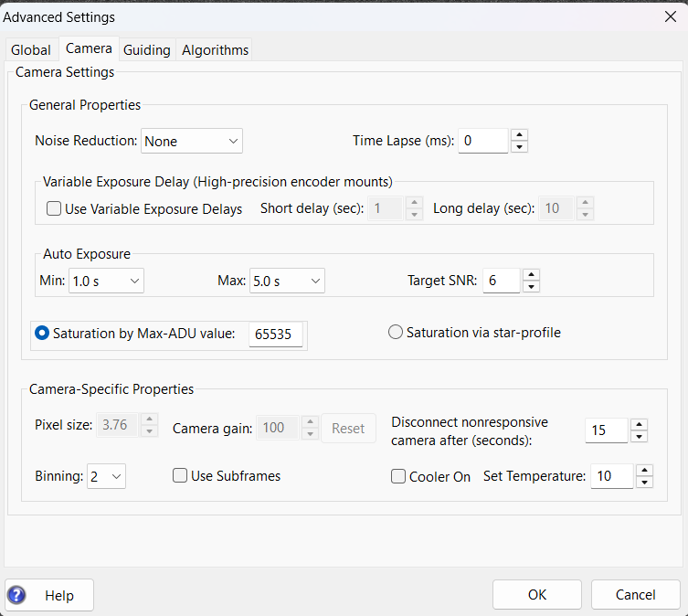688x616 pixels.
Task: Click the Max-ADU value input field
Action: [276, 335]
